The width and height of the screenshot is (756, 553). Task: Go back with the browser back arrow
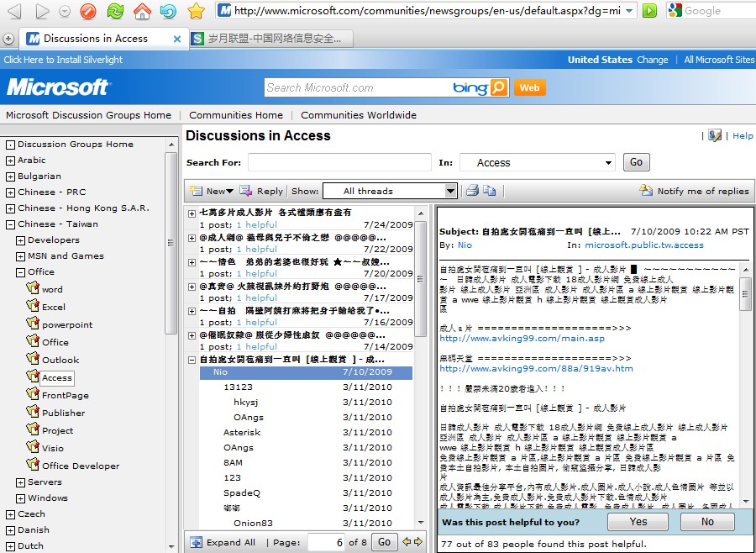coord(14,11)
